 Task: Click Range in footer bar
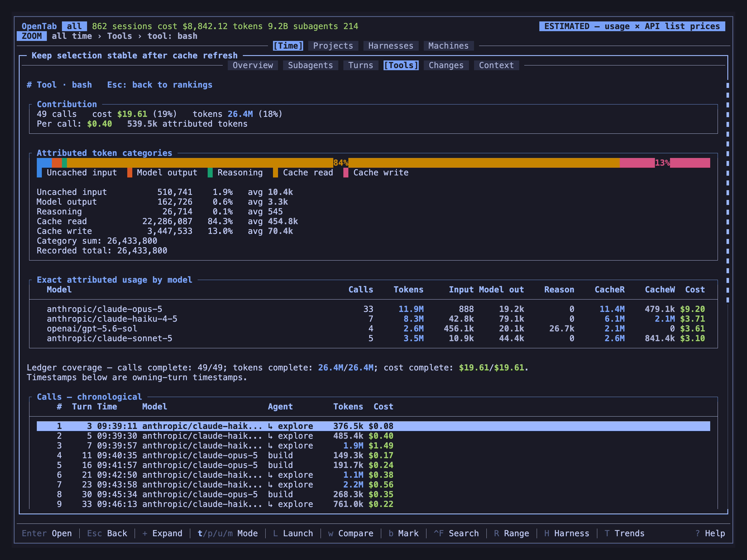click(x=511, y=533)
